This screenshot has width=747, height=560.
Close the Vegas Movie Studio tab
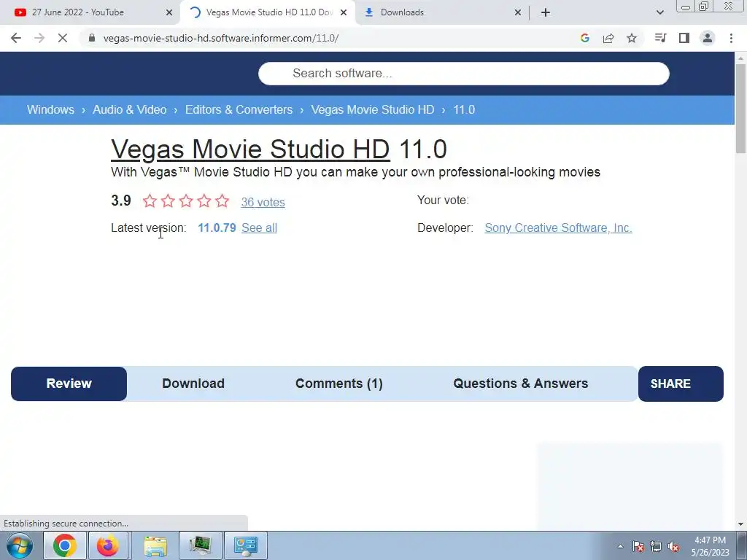344,12
